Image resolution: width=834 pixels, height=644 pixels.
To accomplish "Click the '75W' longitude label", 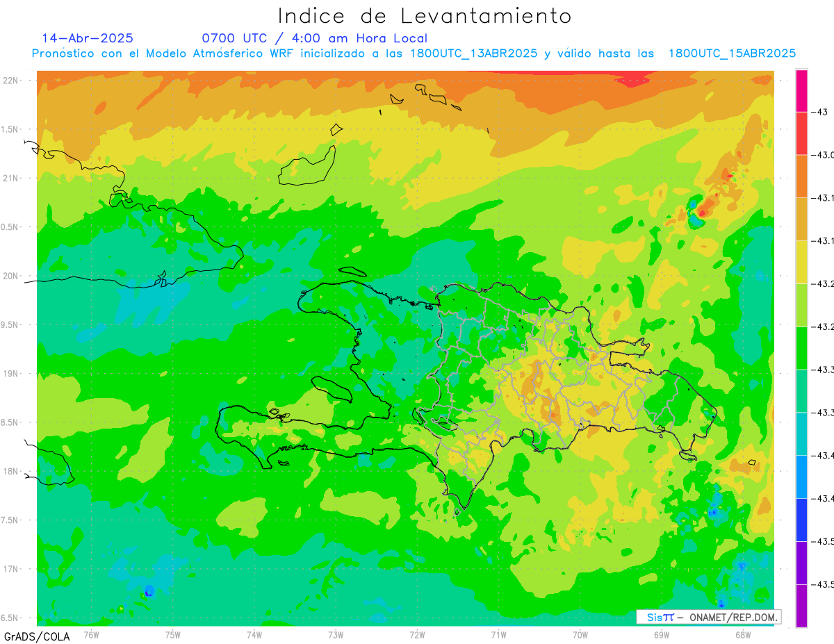I will pos(173,634).
